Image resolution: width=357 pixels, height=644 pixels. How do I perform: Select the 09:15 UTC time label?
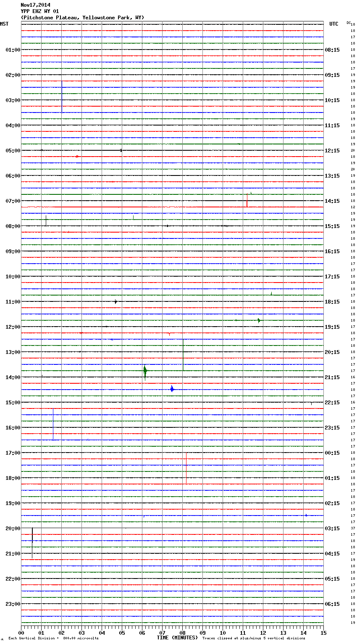[332, 75]
